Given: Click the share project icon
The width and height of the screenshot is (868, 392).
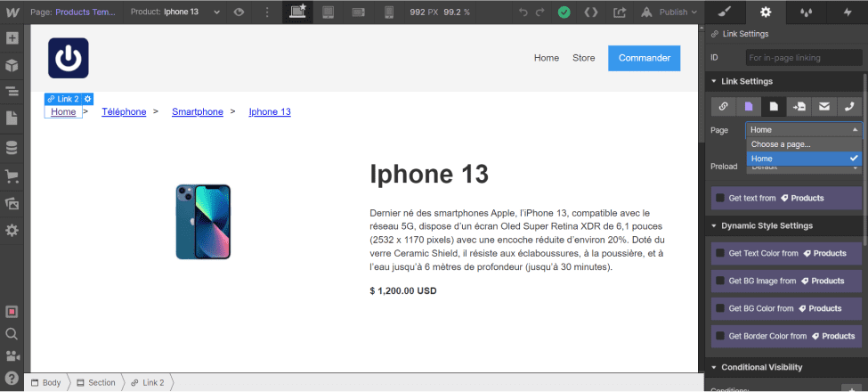Looking at the screenshot, I should (620, 12).
